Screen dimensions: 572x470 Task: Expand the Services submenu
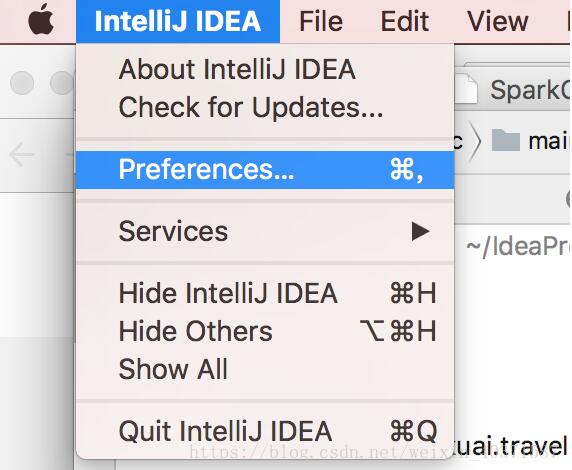[x=265, y=231]
